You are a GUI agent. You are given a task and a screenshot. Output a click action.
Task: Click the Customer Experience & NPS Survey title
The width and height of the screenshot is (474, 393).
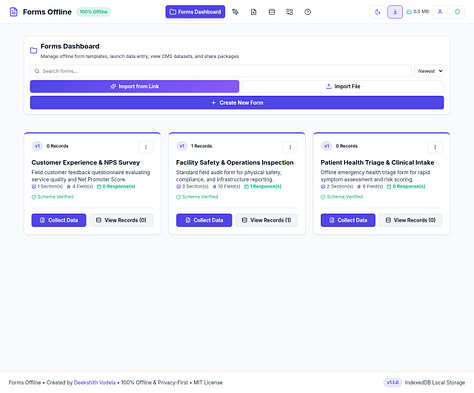(86, 163)
